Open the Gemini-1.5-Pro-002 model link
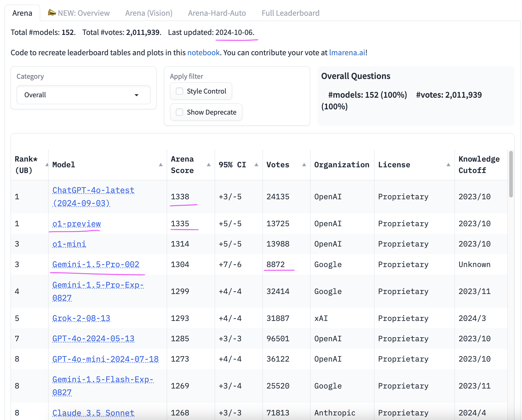The width and height of the screenshot is (522, 420). pyautogui.click(x=96, y=264)
